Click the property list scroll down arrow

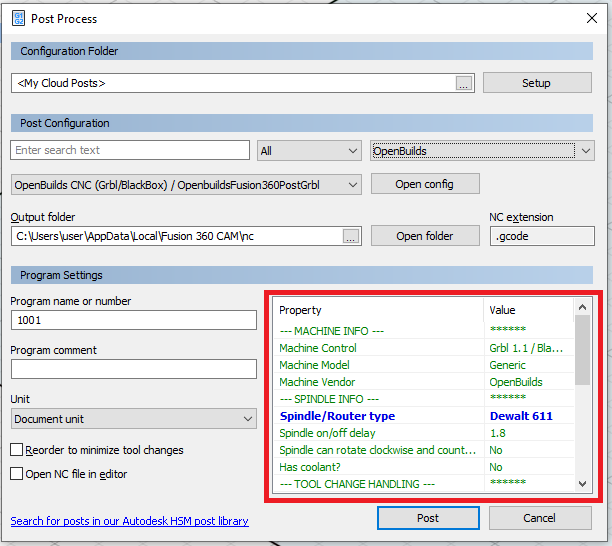(582, 484)
